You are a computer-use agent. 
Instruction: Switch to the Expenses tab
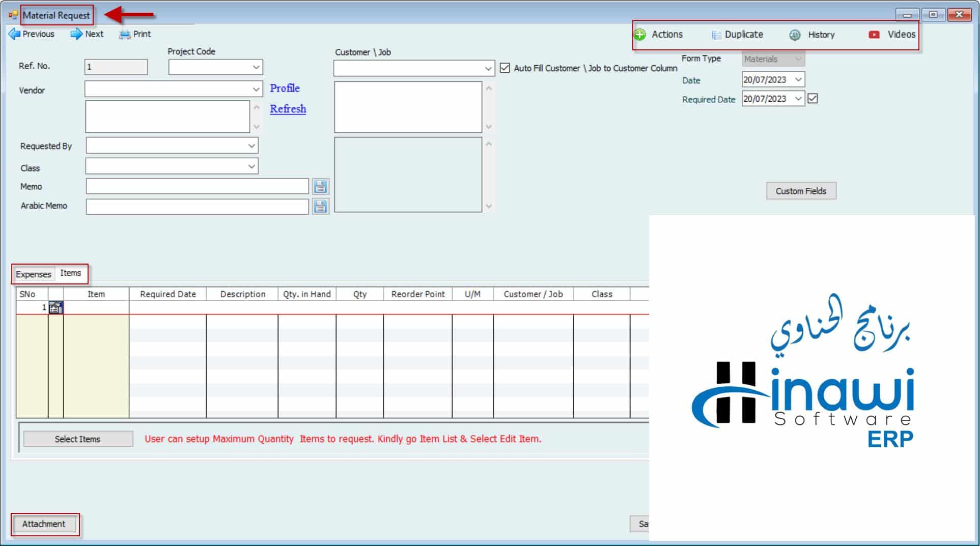pos(34,274)
